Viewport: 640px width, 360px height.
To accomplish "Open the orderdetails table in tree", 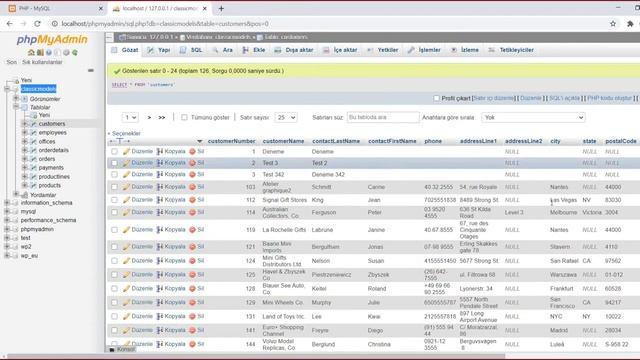I will (53, 150).
